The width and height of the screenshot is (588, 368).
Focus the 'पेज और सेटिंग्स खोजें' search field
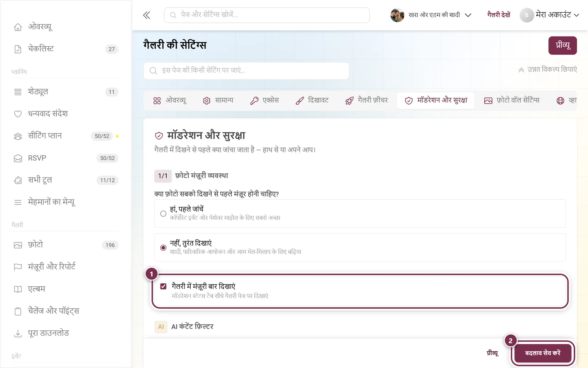[267, 15]
